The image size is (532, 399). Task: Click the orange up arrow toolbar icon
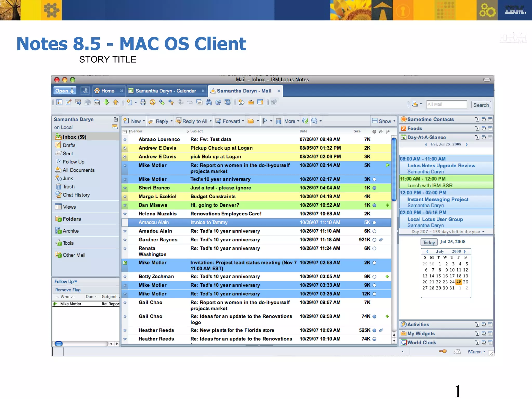click(116, 102)
